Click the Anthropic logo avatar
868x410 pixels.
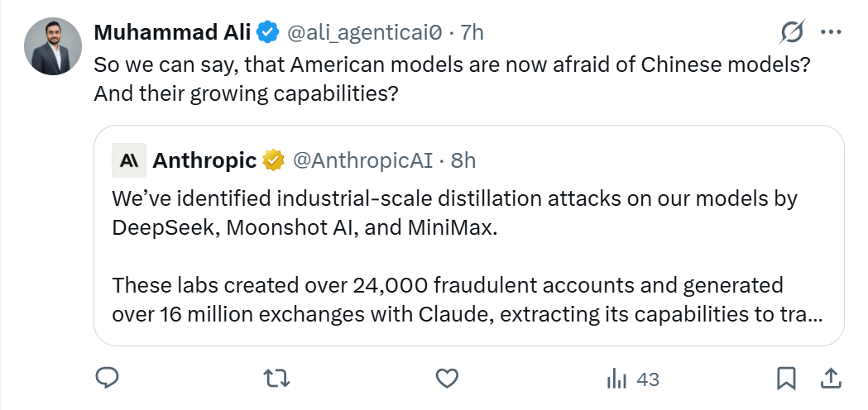coord(129,160)
